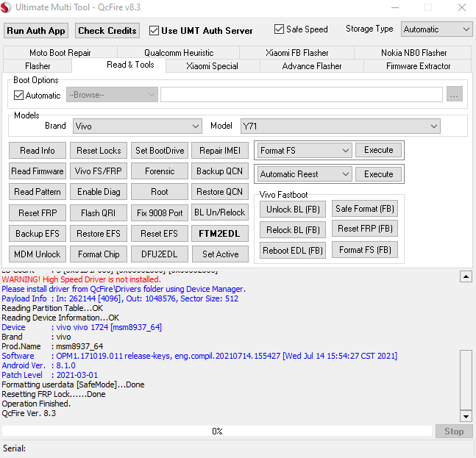
Task: Click the browse file ellipsis button
Action: [454, 94]
